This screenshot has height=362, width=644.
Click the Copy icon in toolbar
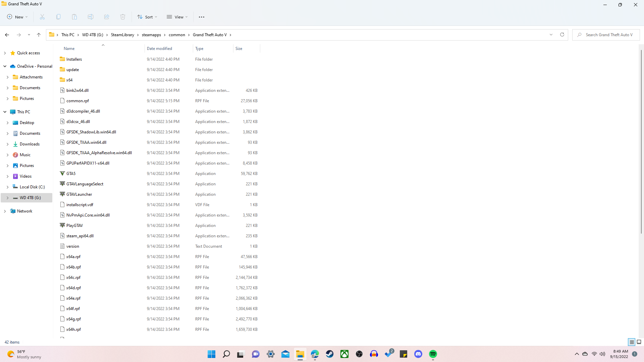click(x=58, y=17)
